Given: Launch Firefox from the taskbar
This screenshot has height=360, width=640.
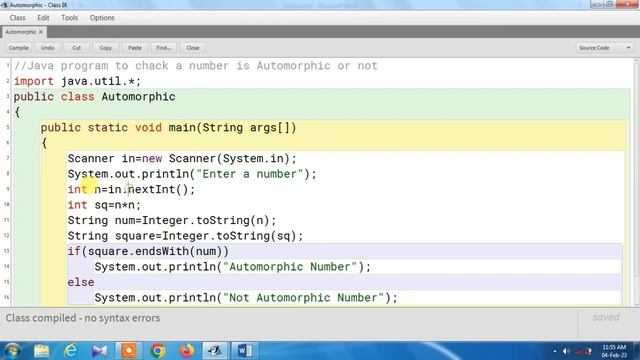Looking at the screenshot, I should coord(187,351).
